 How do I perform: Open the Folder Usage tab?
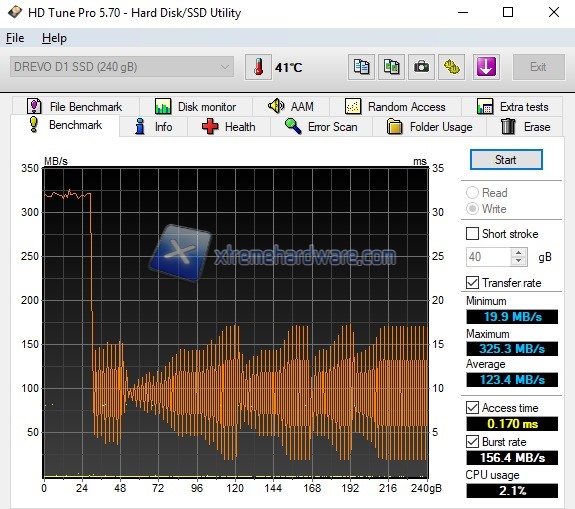(429, 127)
